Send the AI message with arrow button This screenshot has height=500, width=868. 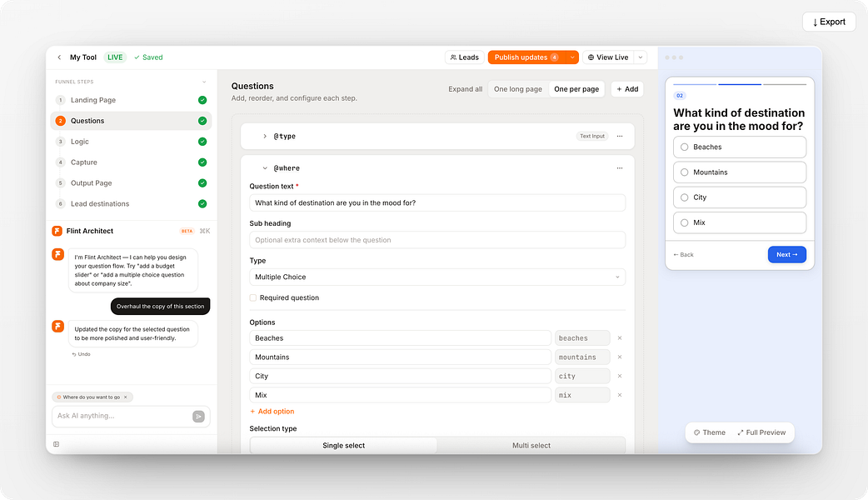[198, 417]
